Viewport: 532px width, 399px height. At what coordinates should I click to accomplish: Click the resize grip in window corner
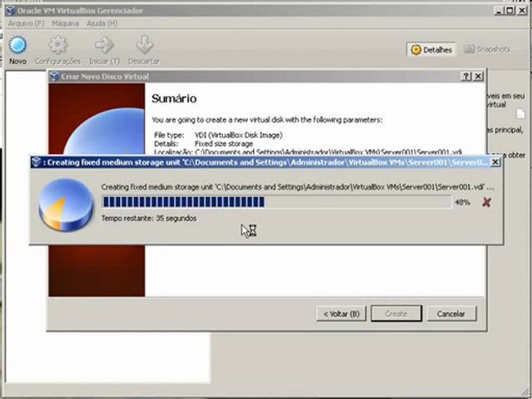(525, 392)
